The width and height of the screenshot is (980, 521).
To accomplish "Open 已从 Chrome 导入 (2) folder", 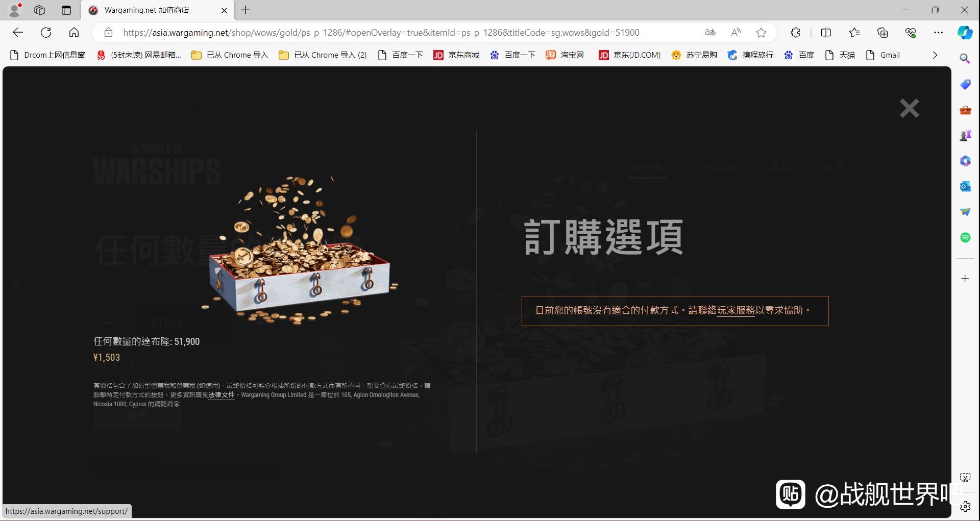I will [x=323, y=55].
